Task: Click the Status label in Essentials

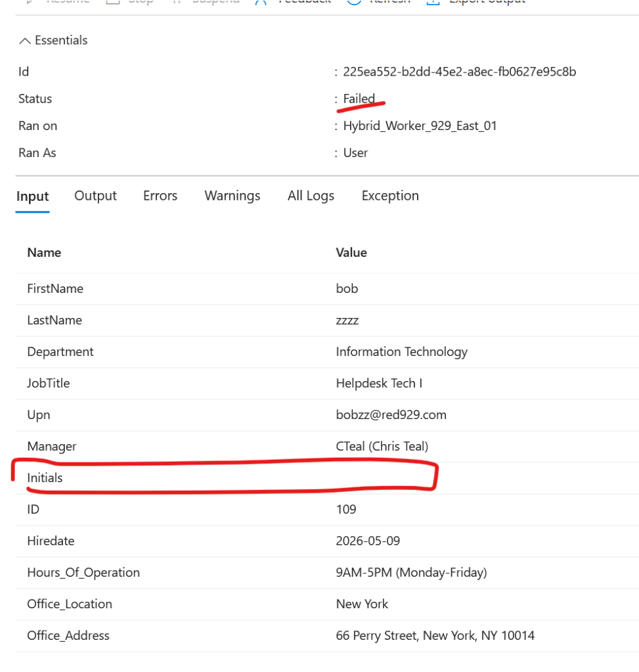Action: coord(35,99)
